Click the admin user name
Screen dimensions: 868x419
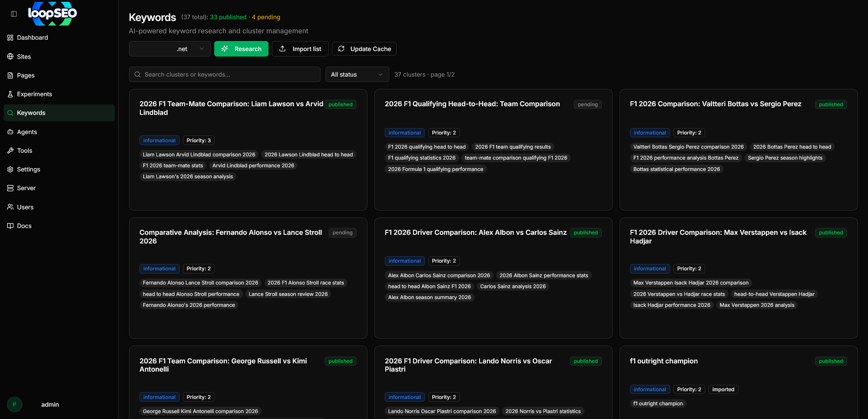50,404
